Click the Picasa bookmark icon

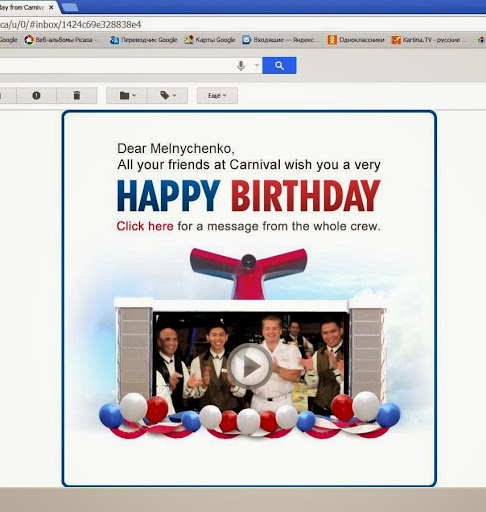coord(29,40)
